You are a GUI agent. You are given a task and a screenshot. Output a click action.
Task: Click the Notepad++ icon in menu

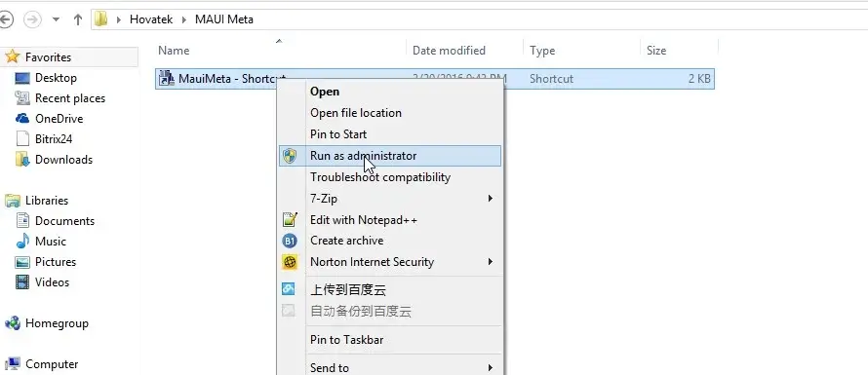coord(290,219)
